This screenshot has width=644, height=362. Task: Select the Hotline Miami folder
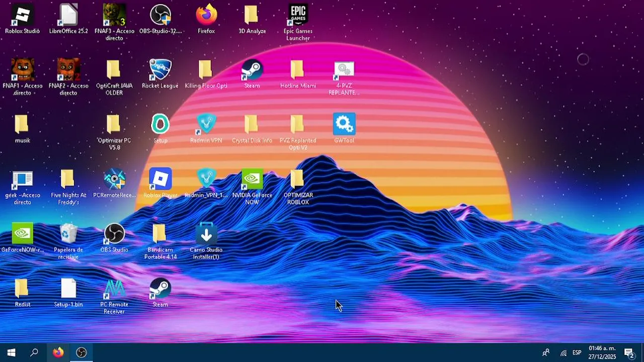(298, 70)
